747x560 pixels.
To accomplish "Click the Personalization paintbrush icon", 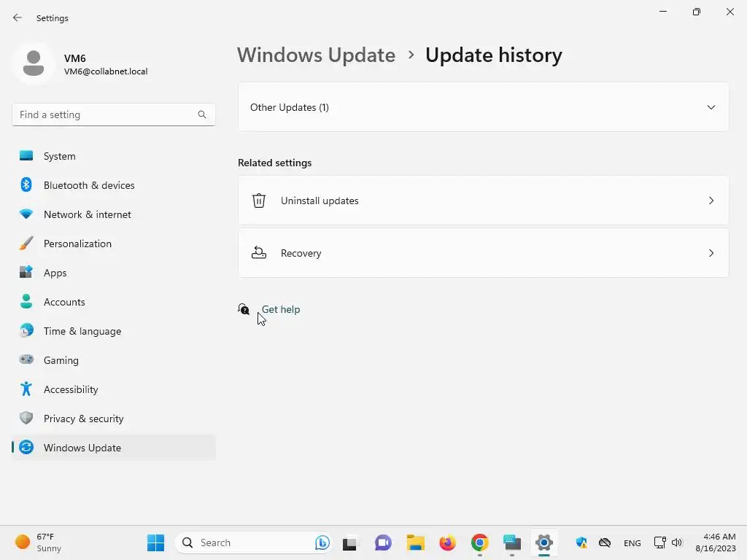I will point(26,244).
